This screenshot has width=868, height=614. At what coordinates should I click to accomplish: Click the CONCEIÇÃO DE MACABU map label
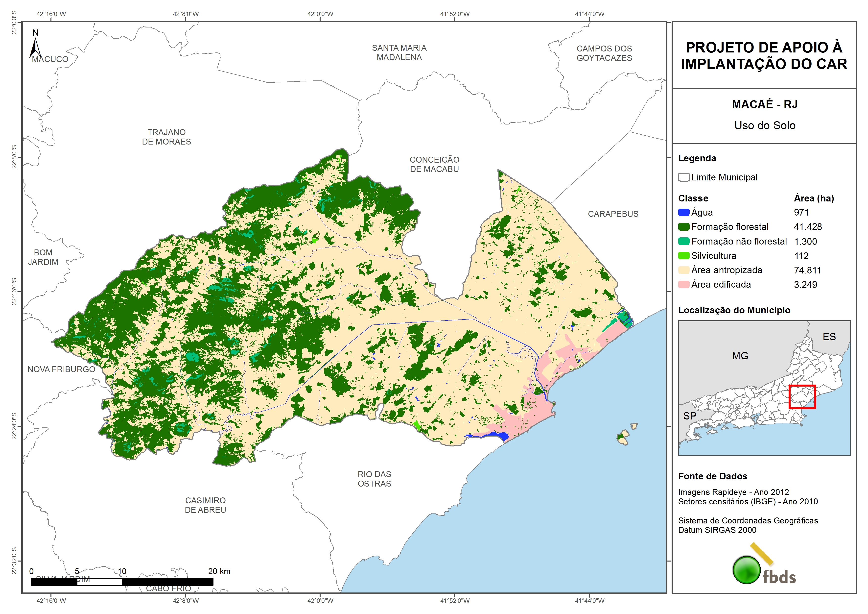tap(434, 165)
